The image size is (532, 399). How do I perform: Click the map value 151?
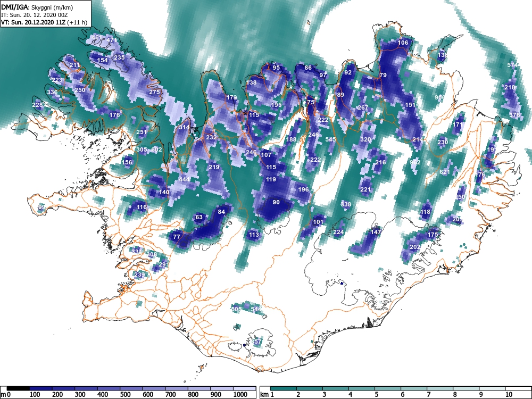410,105
